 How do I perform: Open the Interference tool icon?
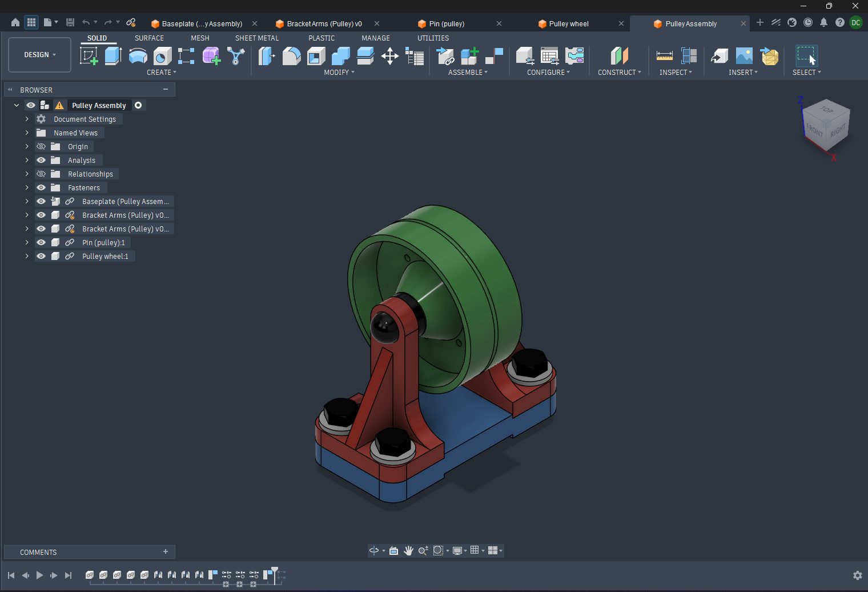pyautogui.click(x=689, y=56)
